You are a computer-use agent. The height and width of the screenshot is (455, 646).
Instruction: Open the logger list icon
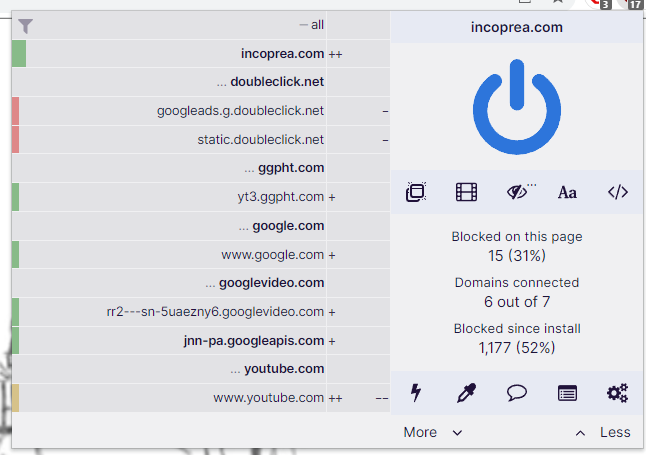[567, 393]
